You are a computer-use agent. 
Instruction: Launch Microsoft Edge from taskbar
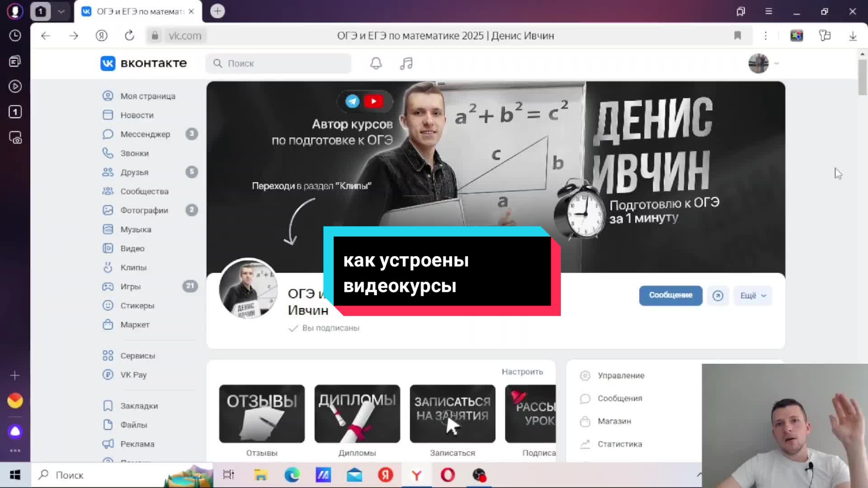(292, 475)
